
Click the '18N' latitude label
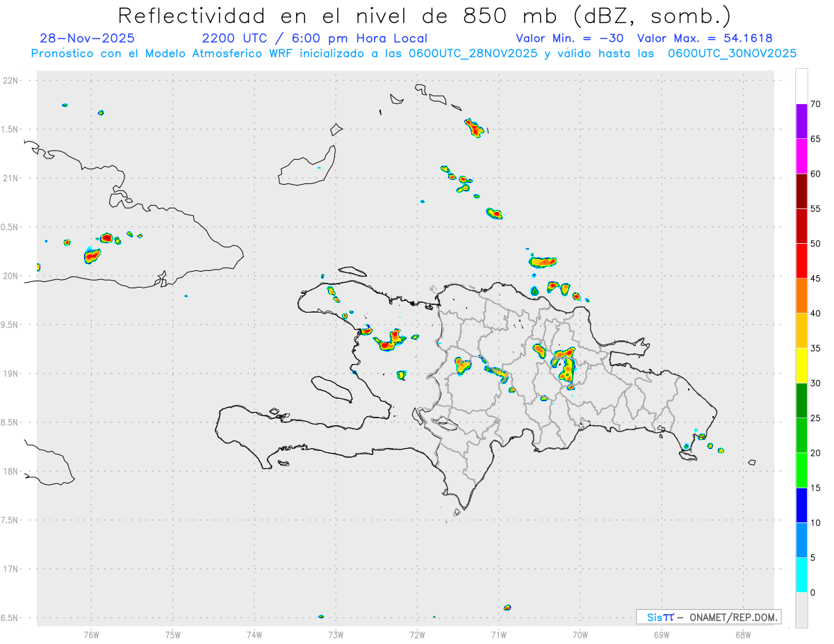[x=12, y=471]
